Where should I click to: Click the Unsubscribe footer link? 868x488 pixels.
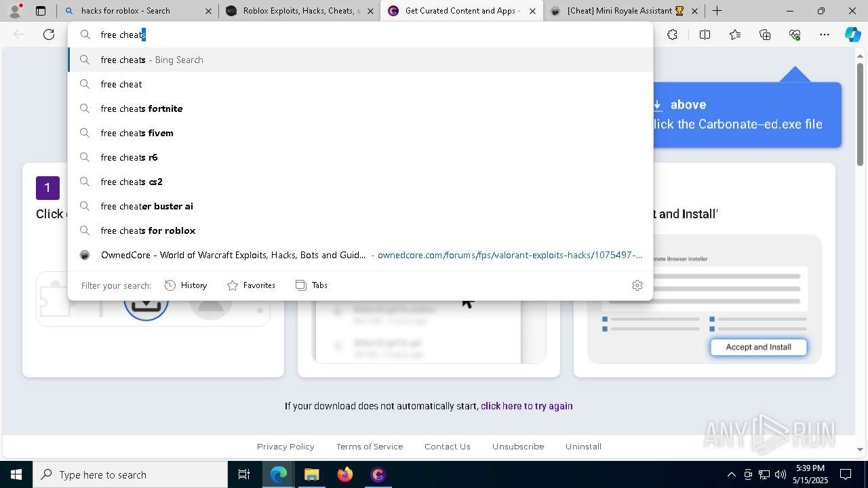pyautogui.click(x=518, y=447)
